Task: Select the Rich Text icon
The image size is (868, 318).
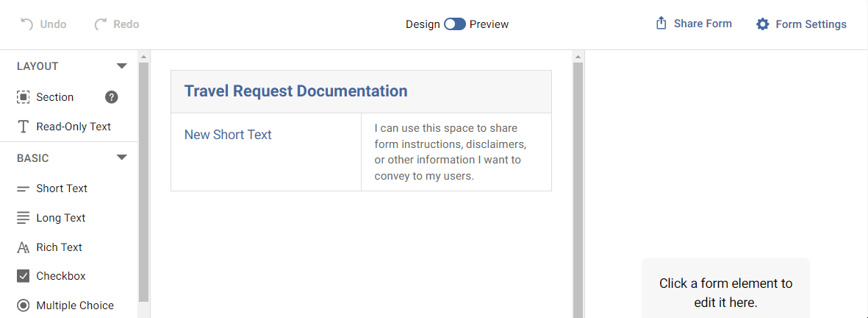Action: click(24, 247)
